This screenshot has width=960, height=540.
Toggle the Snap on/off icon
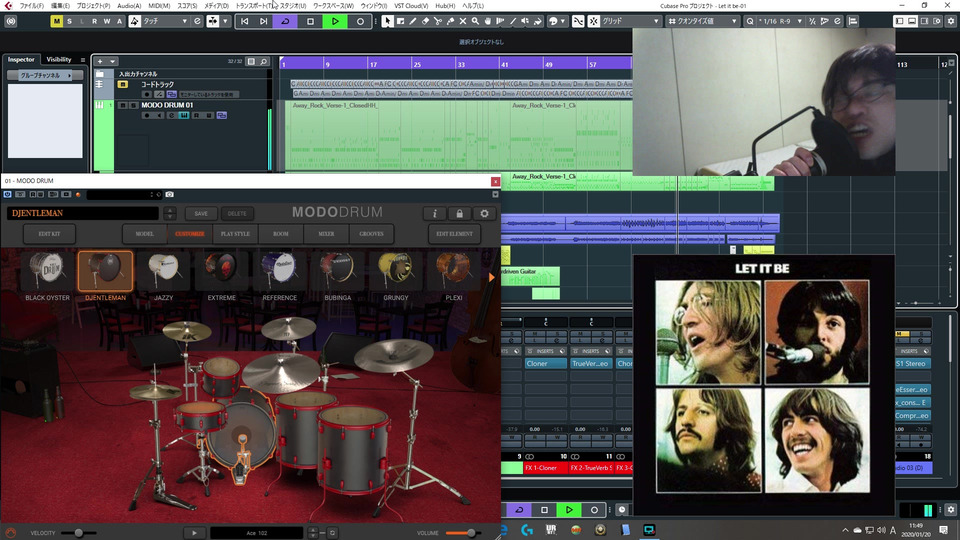[x=593, y=21]
